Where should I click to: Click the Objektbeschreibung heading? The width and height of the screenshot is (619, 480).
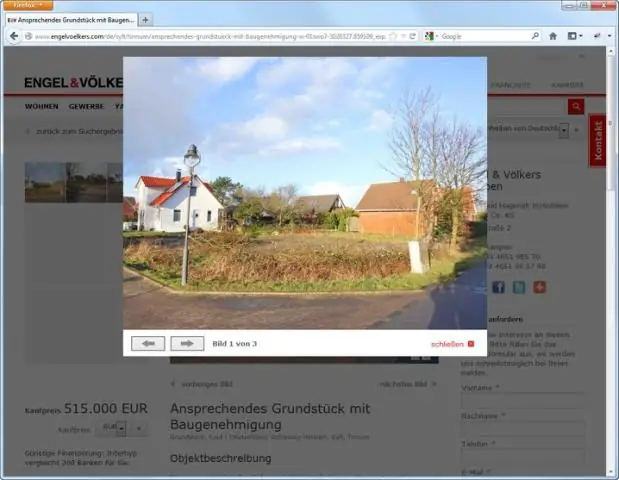pos(221,459)
